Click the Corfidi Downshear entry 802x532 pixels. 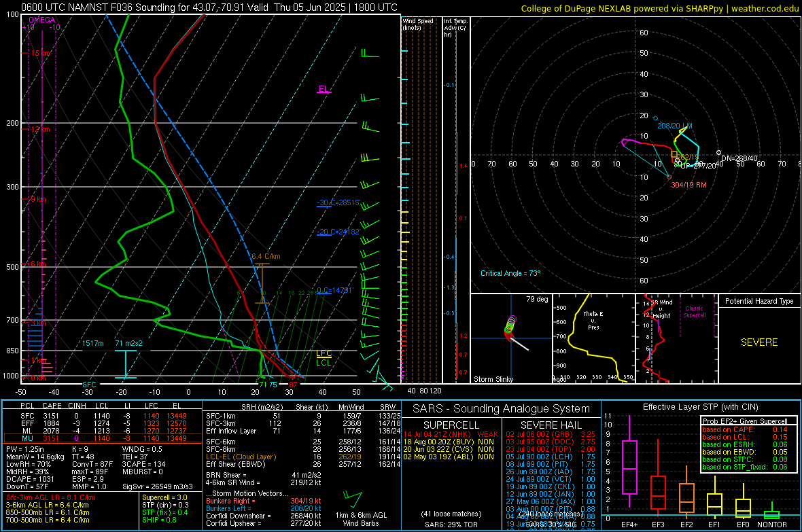pos(264,516)
